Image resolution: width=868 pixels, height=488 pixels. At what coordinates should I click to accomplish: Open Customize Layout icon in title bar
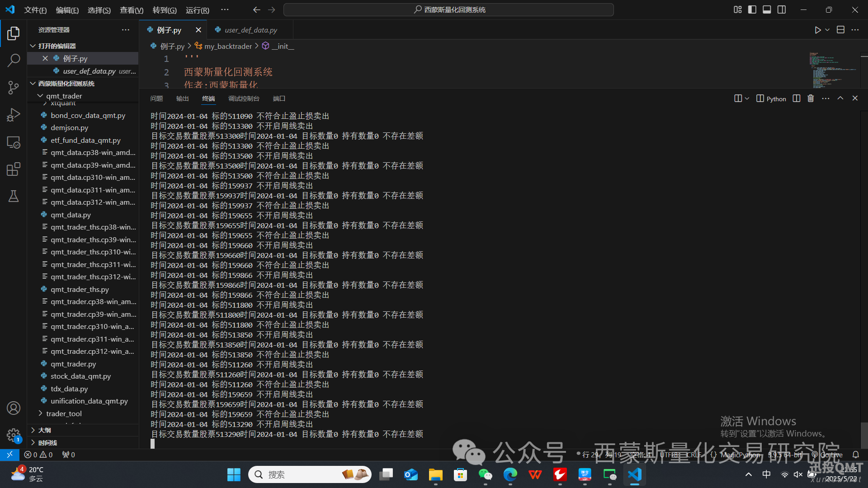point(738,9)
